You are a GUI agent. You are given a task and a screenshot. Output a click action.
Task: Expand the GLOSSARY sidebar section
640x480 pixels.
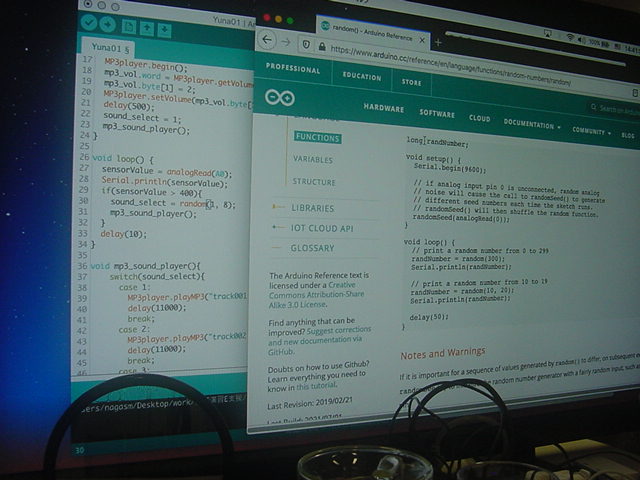pos(312,248)
